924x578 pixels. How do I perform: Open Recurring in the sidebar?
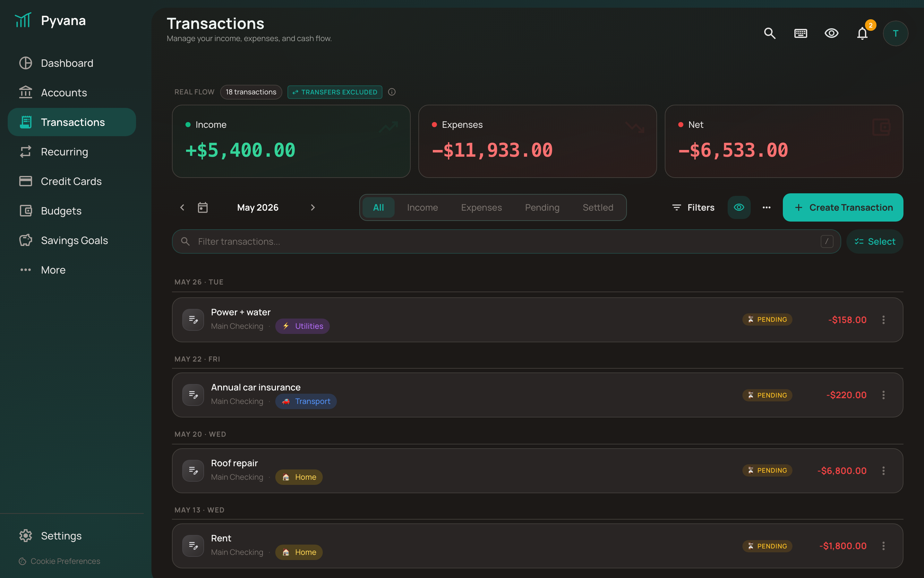tap(72, 152)
